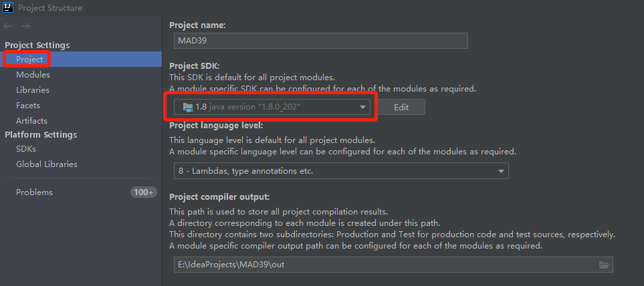View Problems list
Screen dimensions: 644x286
click(x=34, y=192)
